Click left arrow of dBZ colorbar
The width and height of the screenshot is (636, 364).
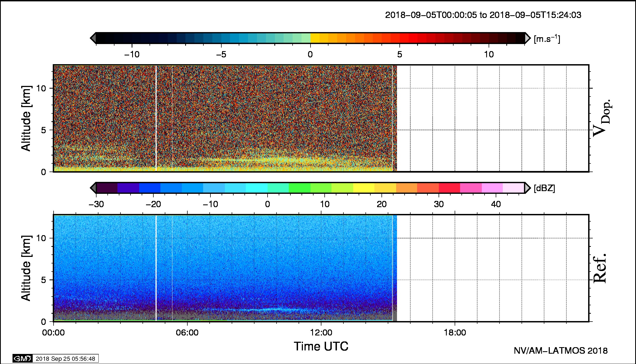(x=93, y=188)
